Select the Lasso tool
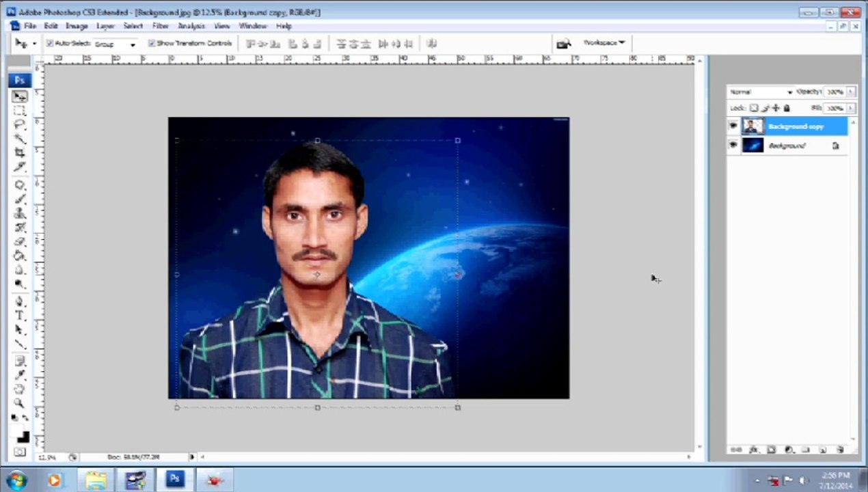 [20, 124]
